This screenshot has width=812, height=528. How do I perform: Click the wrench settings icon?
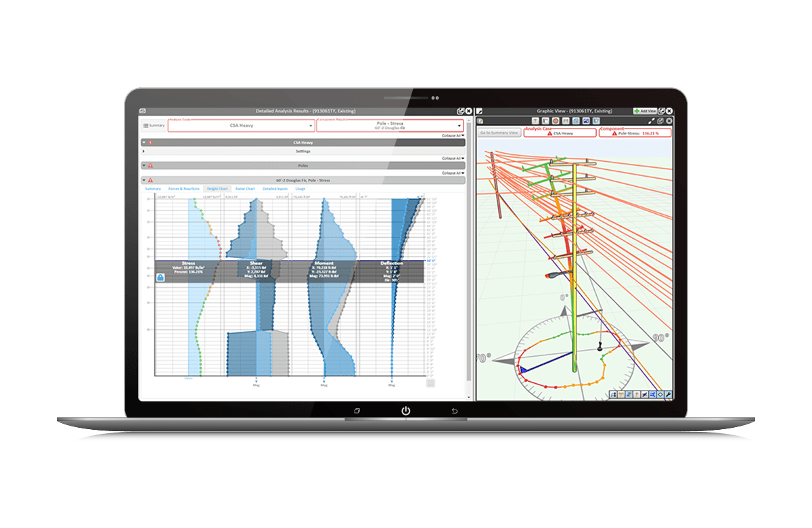point(669,395)
